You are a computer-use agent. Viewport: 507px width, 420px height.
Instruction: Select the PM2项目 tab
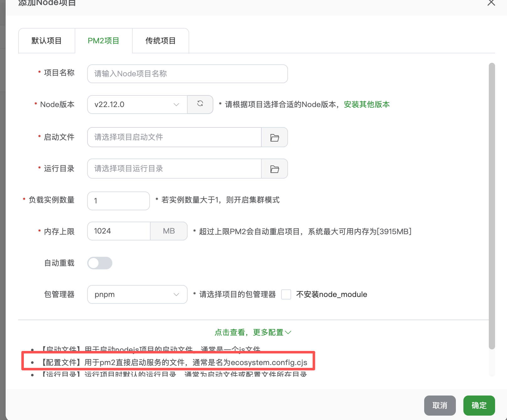pyautogui.click(x=103, y=40)
